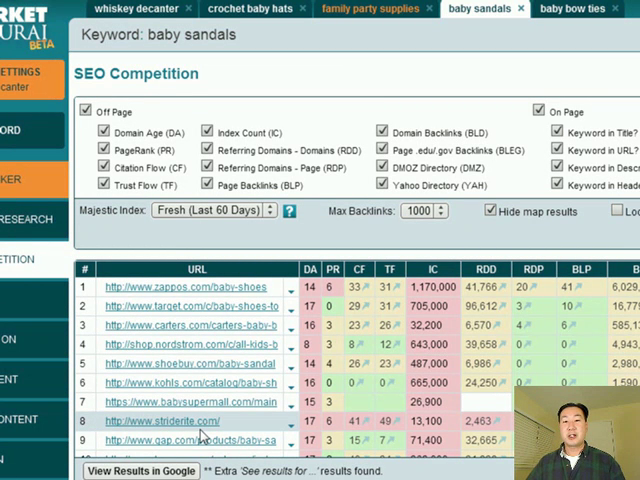Click View Results in Google button

[142, 471]
